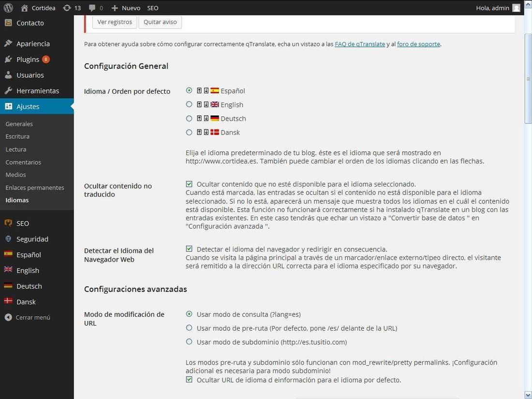The height and width of the screenshot is (399, 532).
Task: Click the Danish flag icon in sidebar
Action: [8, 301]
